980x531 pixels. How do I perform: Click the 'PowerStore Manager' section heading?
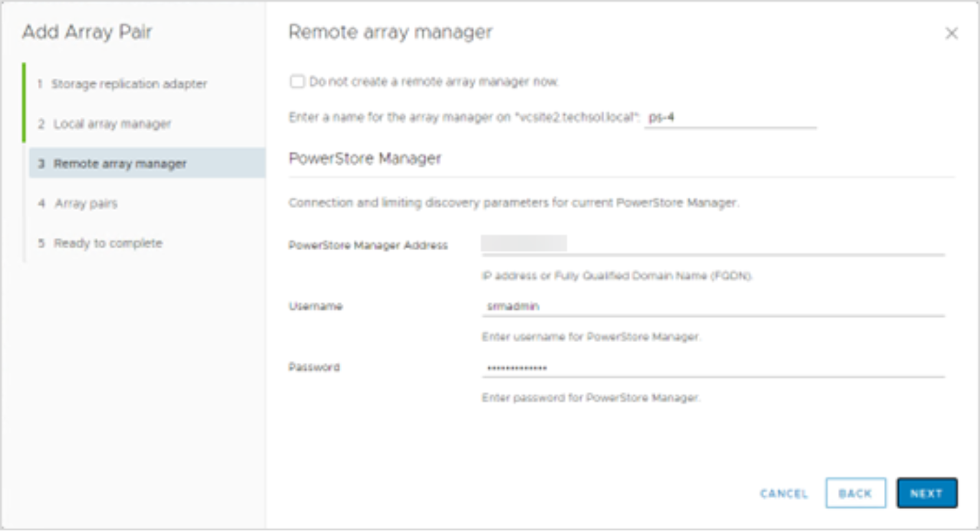tap(365, 158)
